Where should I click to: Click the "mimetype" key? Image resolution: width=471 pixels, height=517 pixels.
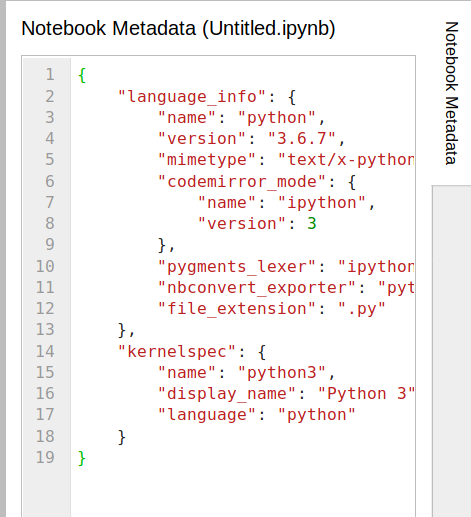(x=207, y=160)
